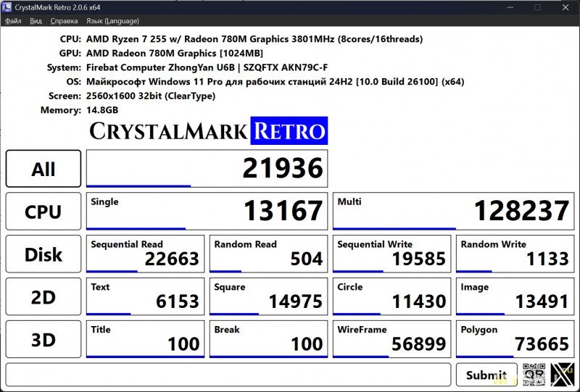Screen dimensions: 580x392
Task: Click the CrystalMark app icon in title bar
Action: click(9, 7)
